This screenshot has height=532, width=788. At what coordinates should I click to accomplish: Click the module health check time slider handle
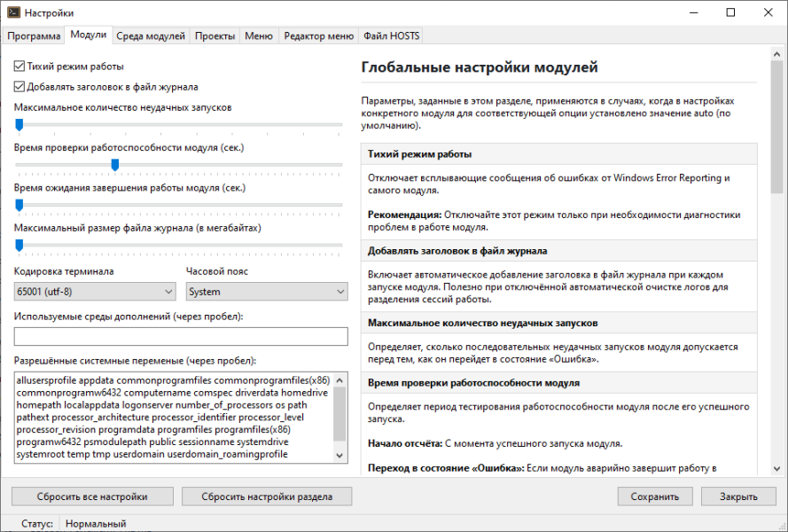pyautogui.click(x=115, y=165)
